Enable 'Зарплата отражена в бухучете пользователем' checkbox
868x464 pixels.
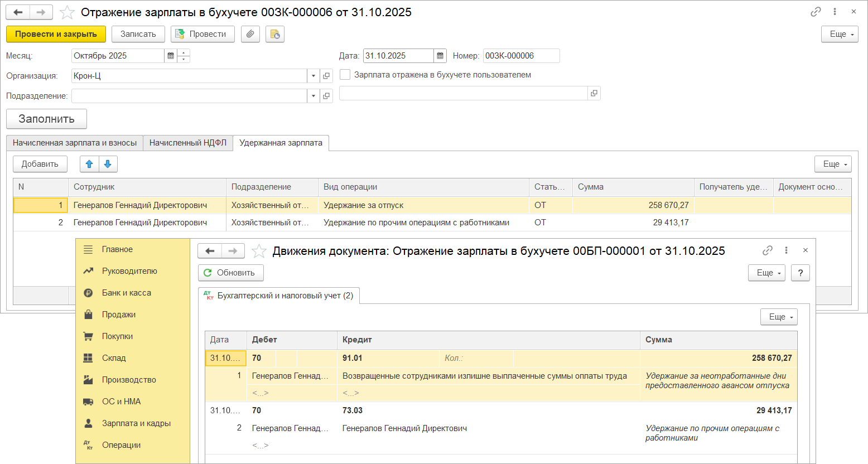coord(345,75)
